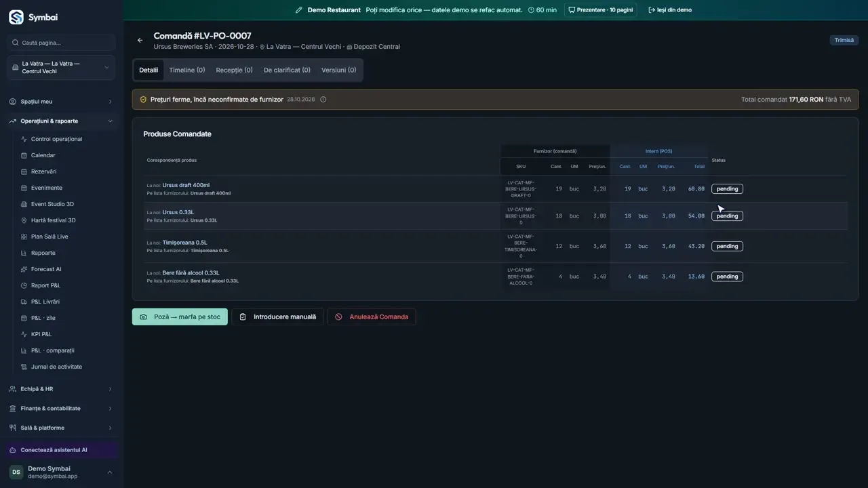Screen dimensions: 868x488
Task: Collapse the Operațiuni & rapoarte section
Action: [61, 121]
